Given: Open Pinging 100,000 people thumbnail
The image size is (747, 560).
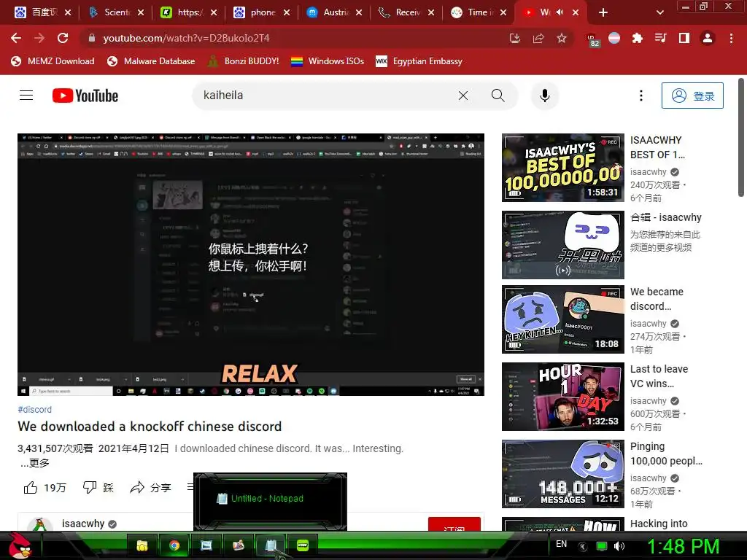Looking at the screenshot, I should point(563,474).
